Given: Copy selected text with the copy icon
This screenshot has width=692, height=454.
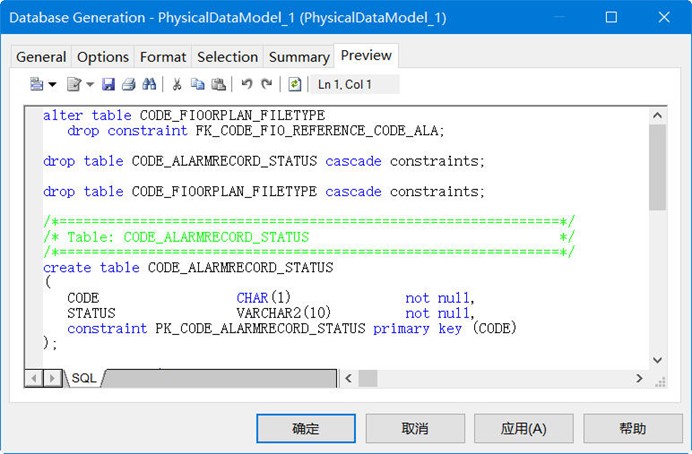Looking at the screenshot, I should coord(197,84).
